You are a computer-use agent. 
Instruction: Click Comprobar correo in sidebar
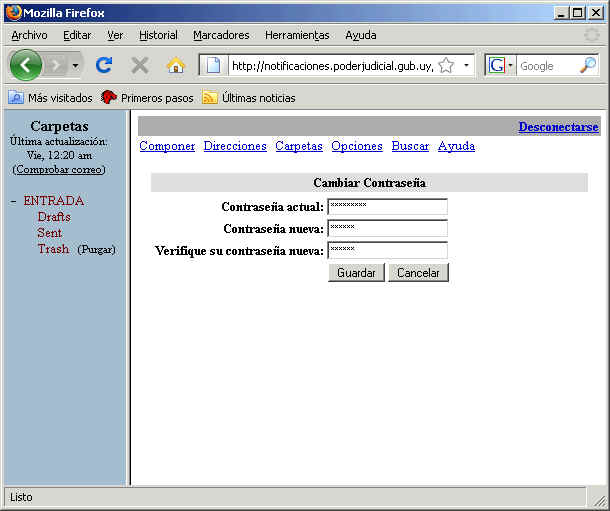(59, 170)
